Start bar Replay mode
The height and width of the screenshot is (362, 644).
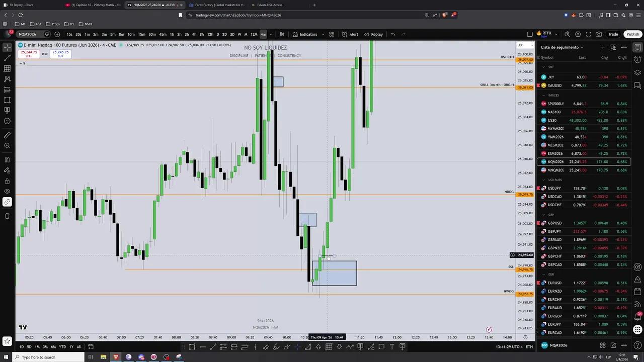pos(373,34)
